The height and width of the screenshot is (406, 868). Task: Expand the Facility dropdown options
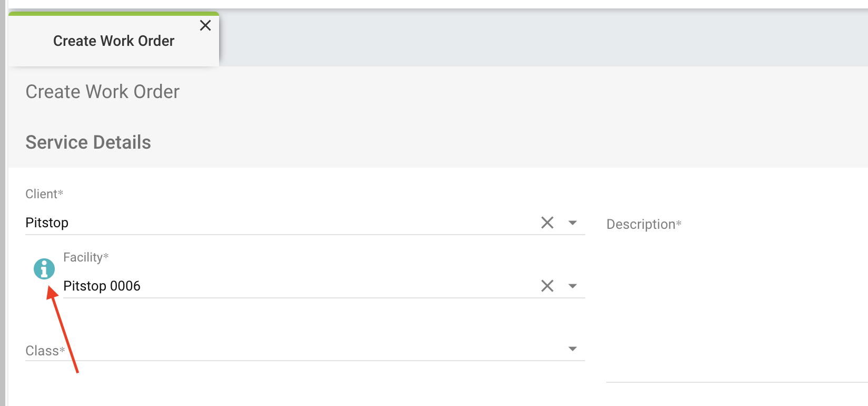pos(573,285)
